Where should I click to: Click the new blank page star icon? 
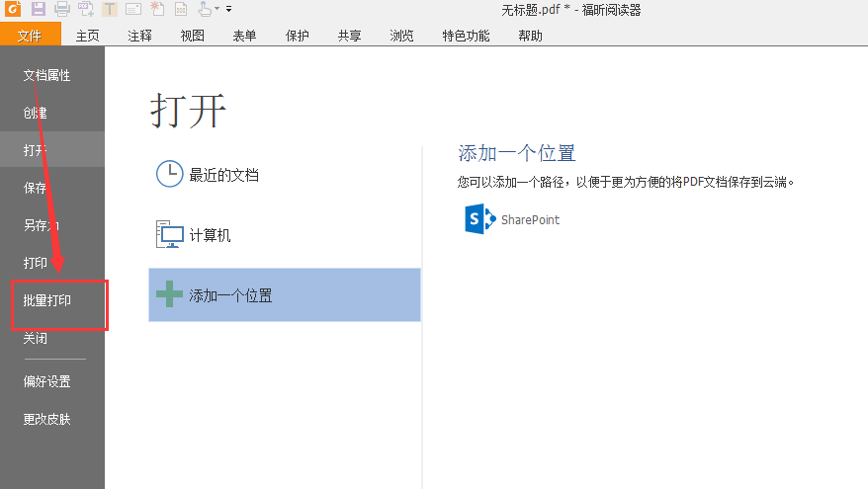point(157,8)
